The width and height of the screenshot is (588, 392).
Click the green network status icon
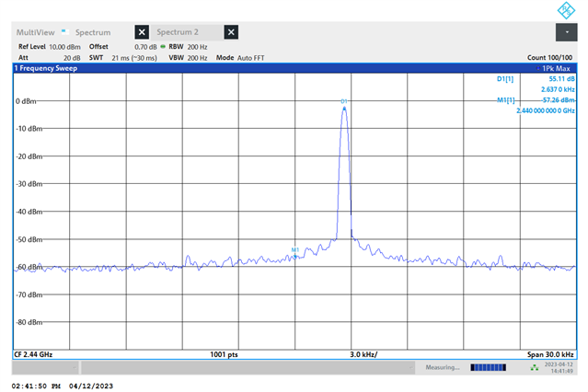(x=535, y=368)
